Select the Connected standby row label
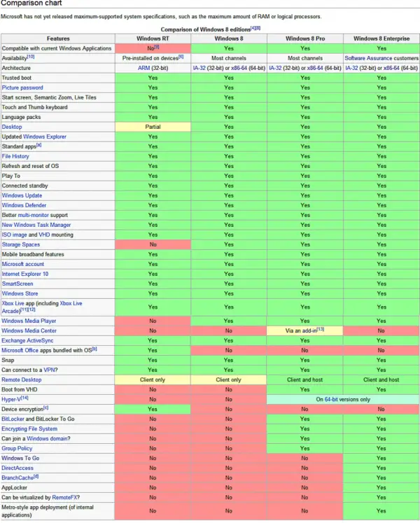 click(x=24, y=186)
